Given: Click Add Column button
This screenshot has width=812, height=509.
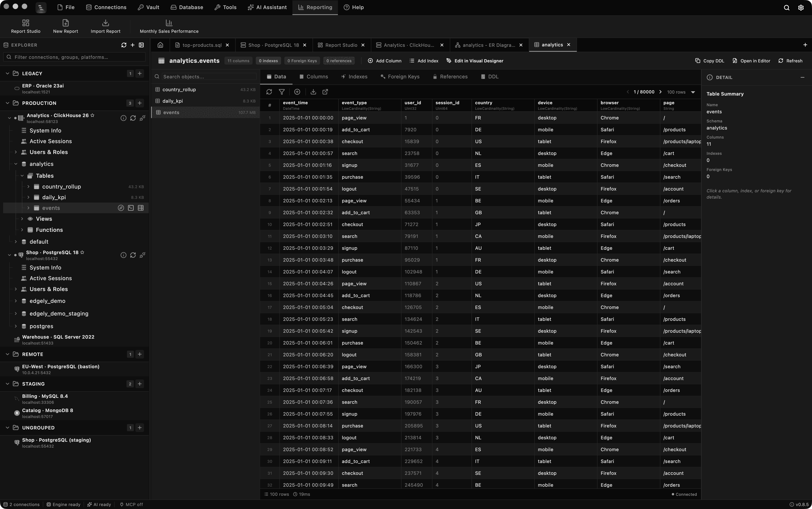Looking at the screenshot, I should coord(384,61).
